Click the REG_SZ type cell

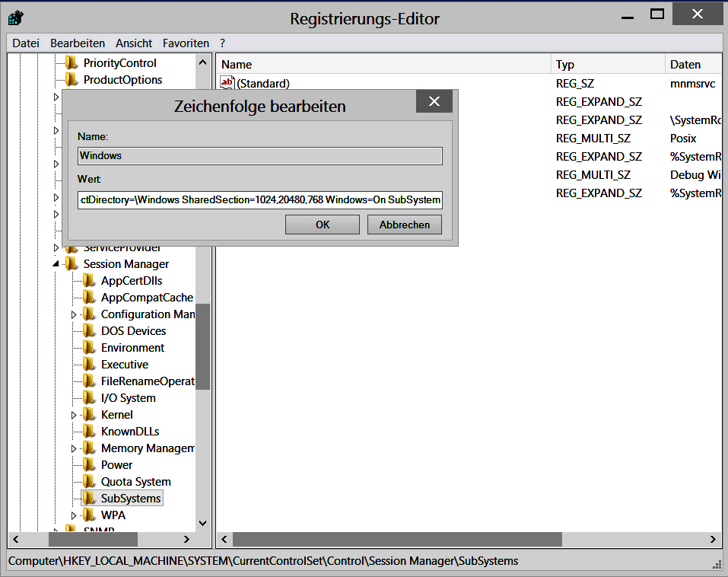(575, 84)
